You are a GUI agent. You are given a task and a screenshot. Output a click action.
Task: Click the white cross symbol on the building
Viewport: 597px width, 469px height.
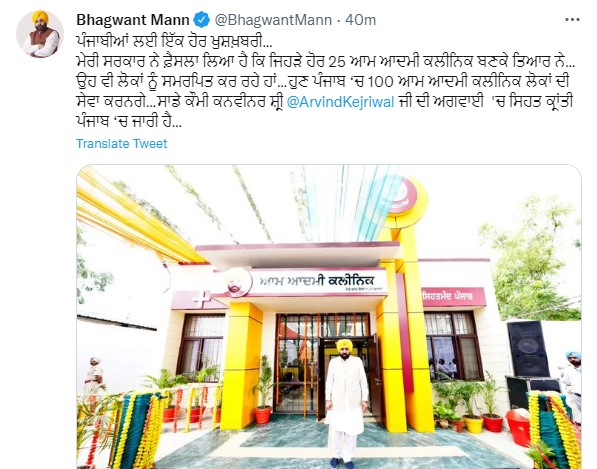coord(201,299)
